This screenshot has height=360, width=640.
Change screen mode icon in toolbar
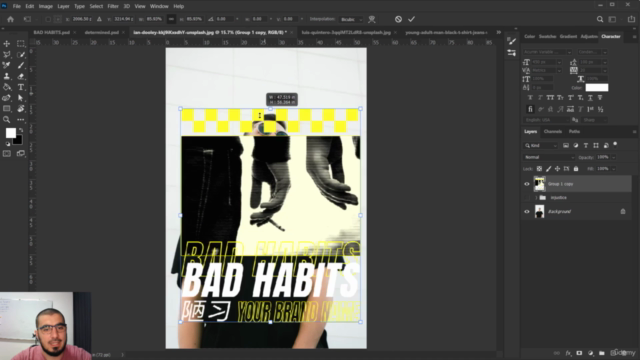pyautogui.click(x=21, y=154)
